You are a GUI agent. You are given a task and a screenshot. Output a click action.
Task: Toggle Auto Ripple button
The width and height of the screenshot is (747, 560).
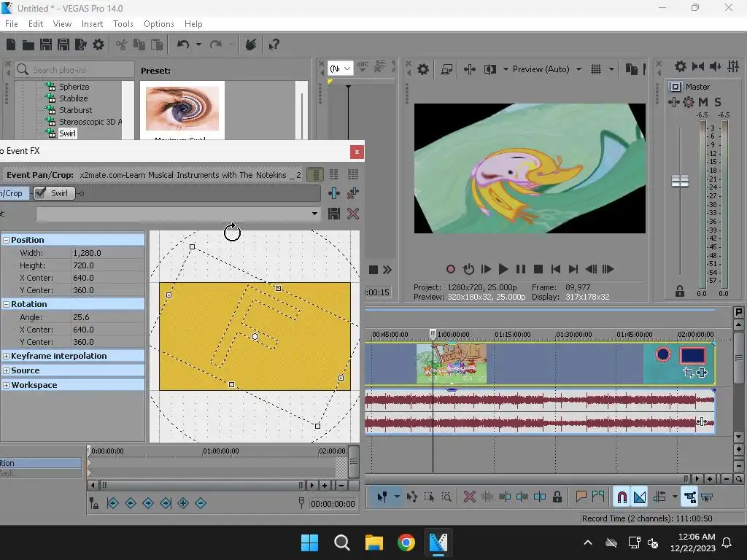pyautogui.click(x=659, y=497)
